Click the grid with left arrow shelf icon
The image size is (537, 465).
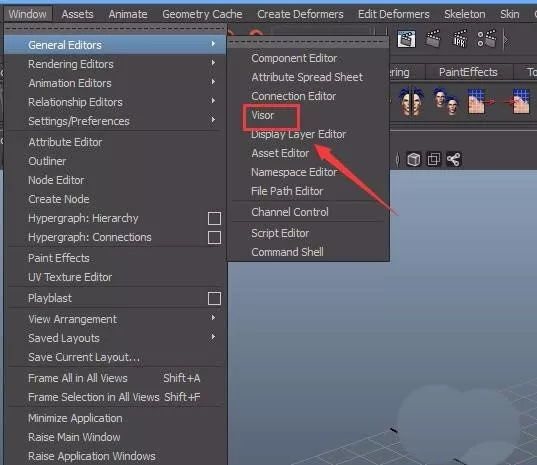(517, 101)
